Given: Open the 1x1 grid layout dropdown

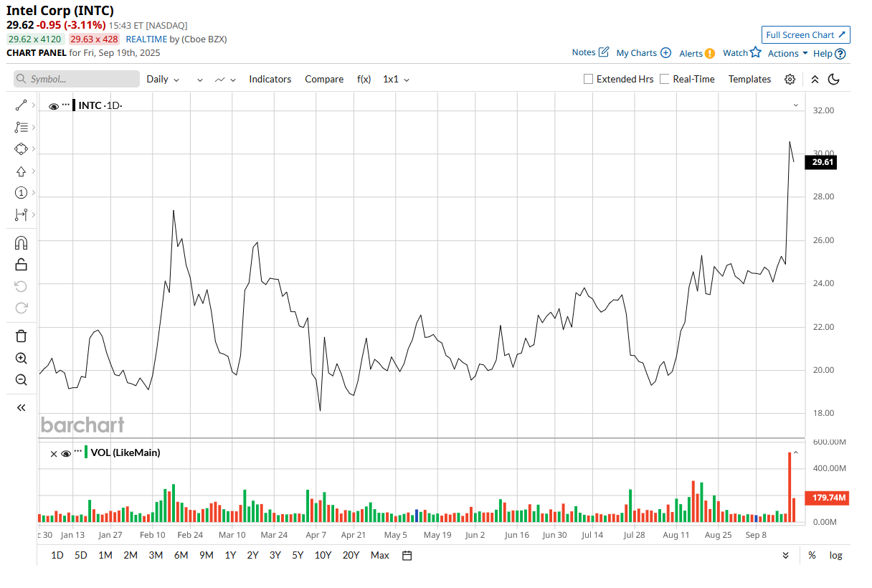Looking at the screenshot, I should pyautogui.click(x=396, y=79).
